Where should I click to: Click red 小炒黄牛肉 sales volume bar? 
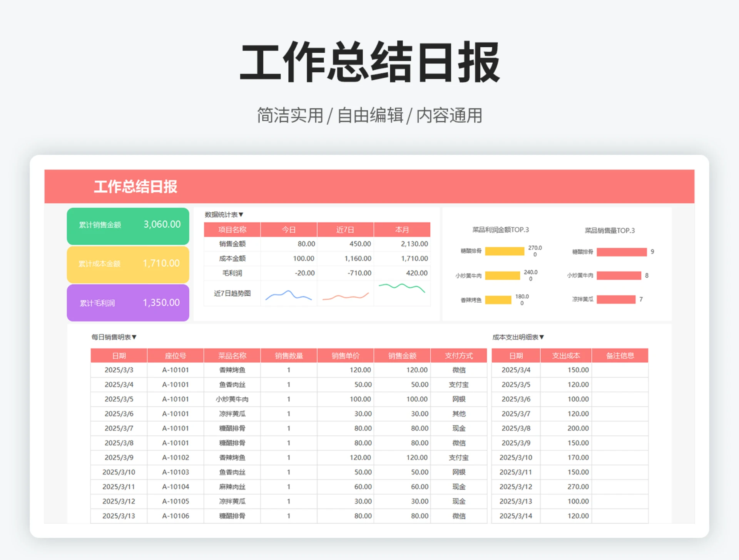tap(619, 275)
